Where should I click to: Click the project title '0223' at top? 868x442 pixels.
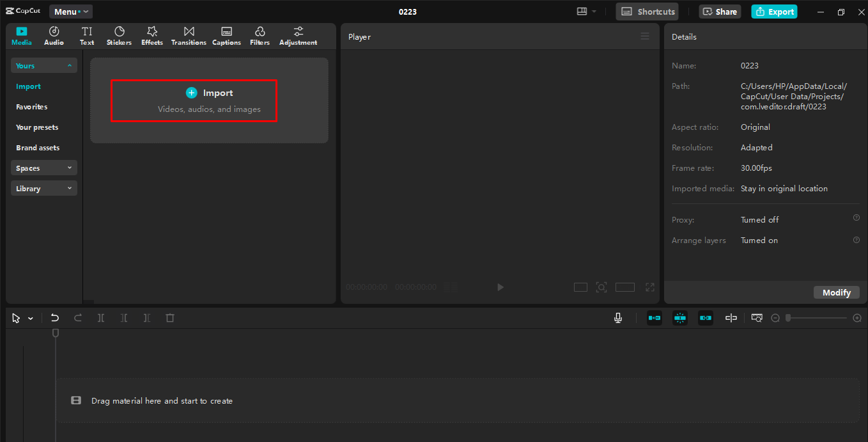point(408,12)
